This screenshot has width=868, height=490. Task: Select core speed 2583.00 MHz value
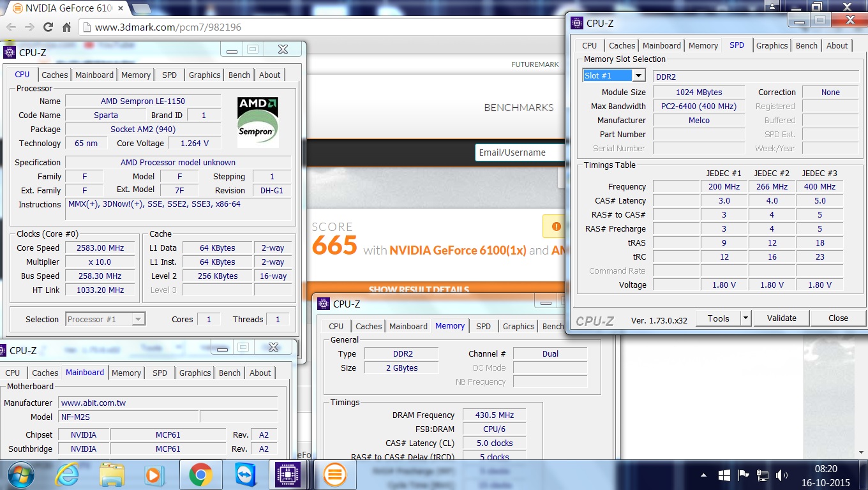pos(100,248)
